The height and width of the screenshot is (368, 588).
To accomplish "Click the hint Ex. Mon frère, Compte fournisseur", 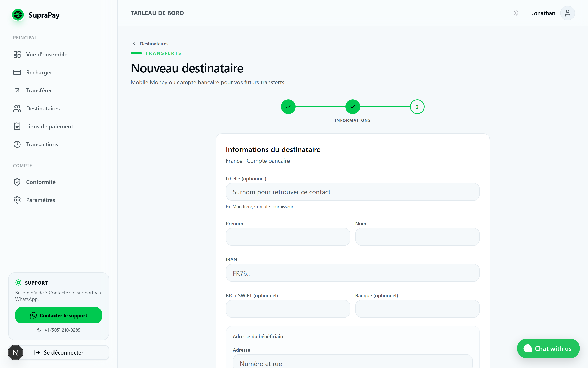I will pos(259,206).
